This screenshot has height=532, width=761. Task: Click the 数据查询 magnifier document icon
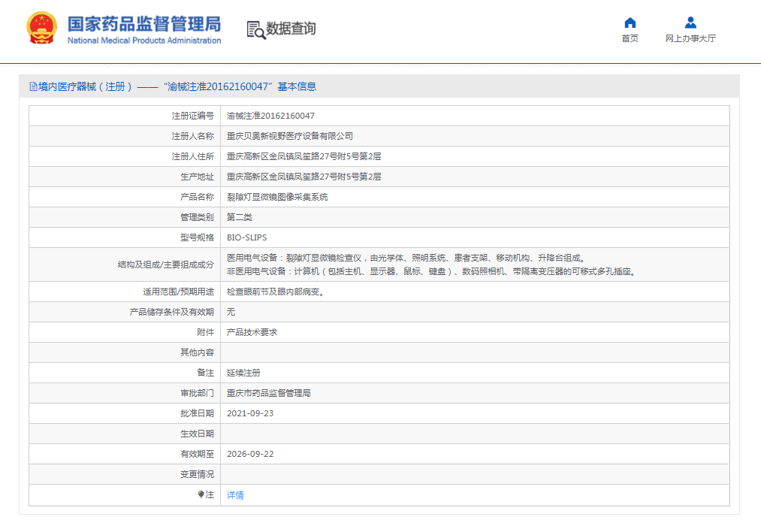(255, 29)
